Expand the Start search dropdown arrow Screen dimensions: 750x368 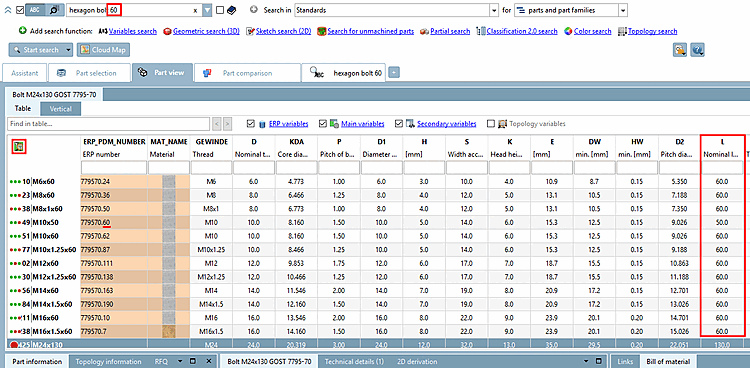click(68, 50)
